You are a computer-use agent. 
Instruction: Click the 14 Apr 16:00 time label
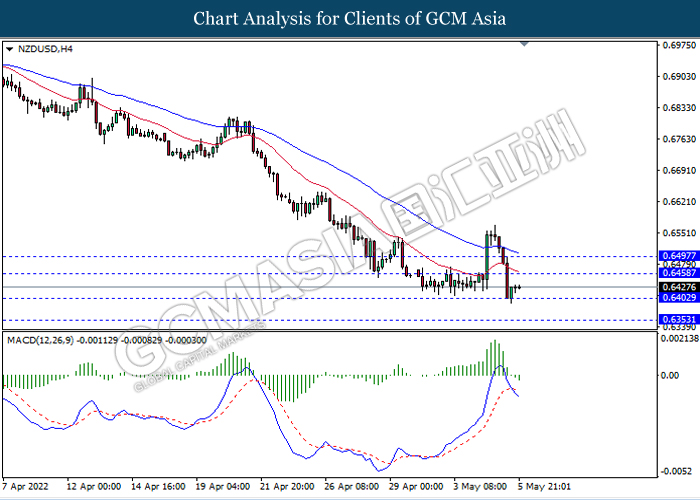tap(158, 486)
